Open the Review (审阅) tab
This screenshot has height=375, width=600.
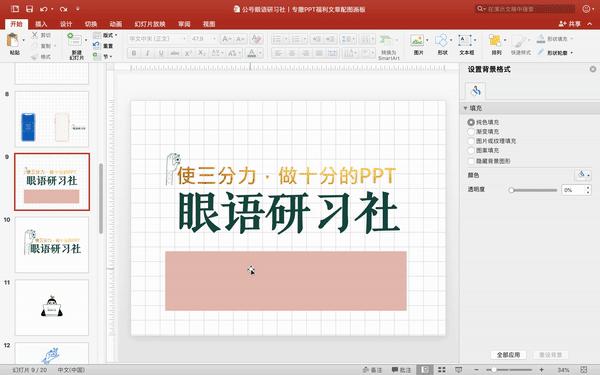(x=184, y=24)
